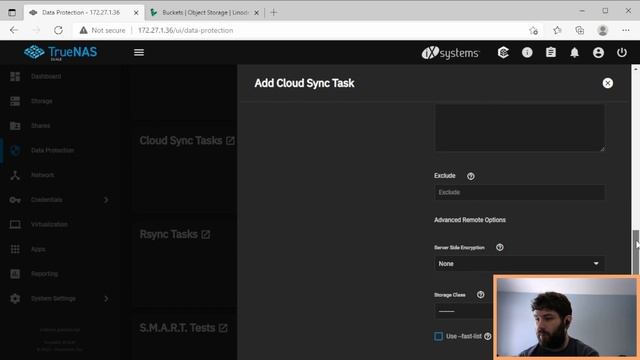The width and height of the screenshot is (640, 360).
Task: Open the alerts bell icon
Action: (x=574, y=52)
